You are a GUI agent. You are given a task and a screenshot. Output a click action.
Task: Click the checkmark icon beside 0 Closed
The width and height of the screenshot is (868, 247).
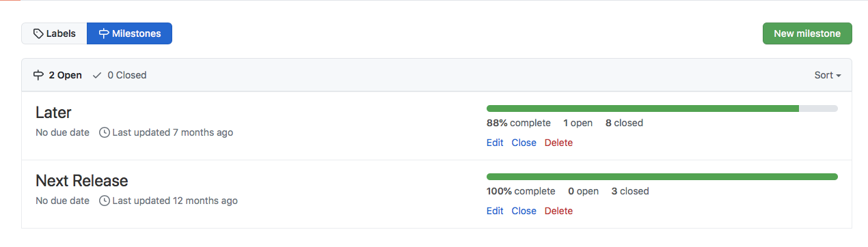point(97,75)
